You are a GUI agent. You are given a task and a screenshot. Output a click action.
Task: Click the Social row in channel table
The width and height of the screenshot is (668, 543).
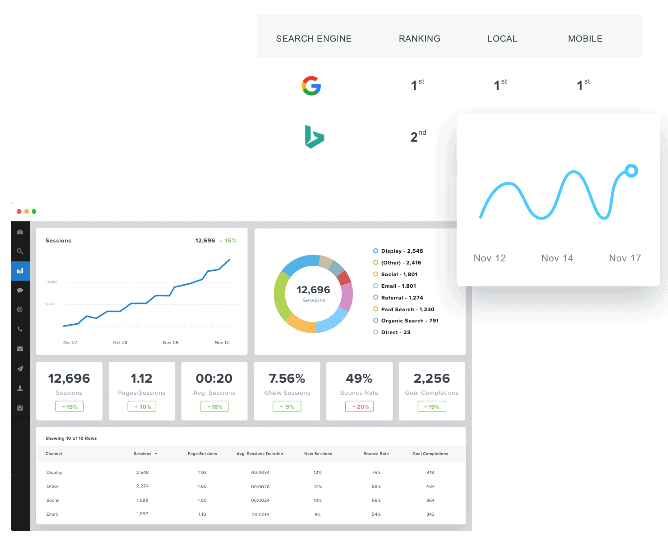[x=251, y=500]
